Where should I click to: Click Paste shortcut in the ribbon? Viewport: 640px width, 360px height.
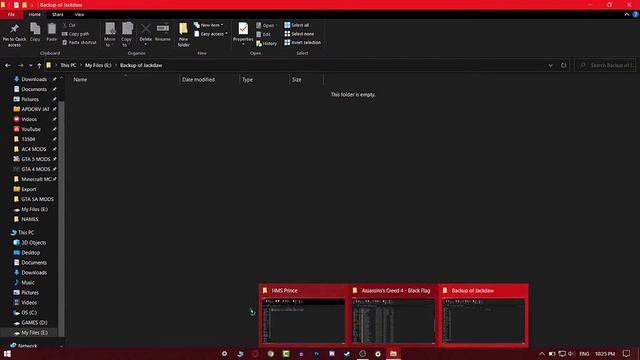click(x=79, y=42)
